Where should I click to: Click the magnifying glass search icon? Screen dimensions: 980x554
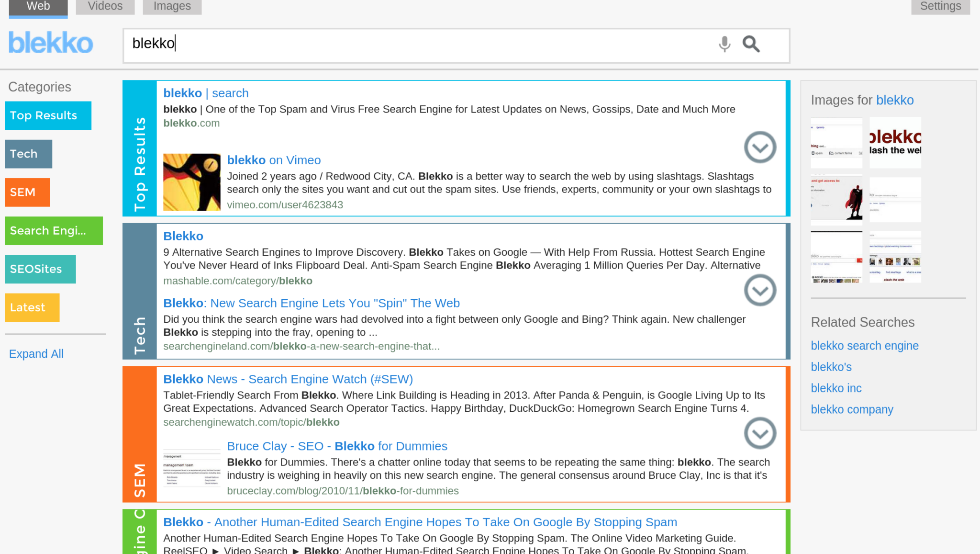click(751, 44)
